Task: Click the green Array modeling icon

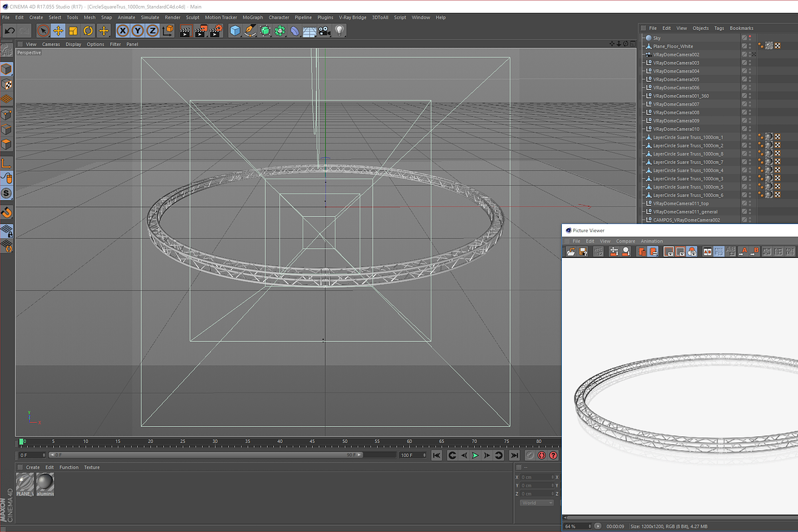Action: 280,31
